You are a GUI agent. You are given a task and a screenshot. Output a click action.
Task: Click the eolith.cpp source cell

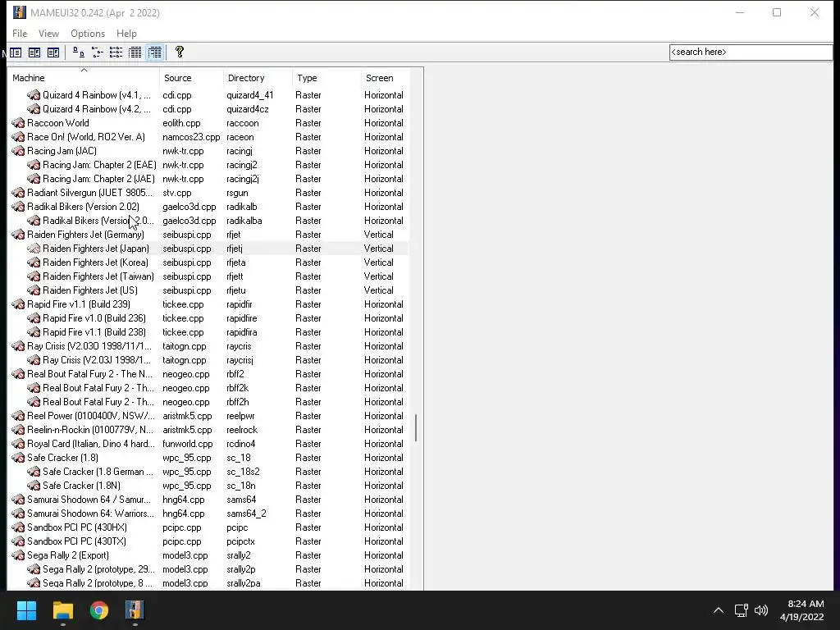pos(181,123)
